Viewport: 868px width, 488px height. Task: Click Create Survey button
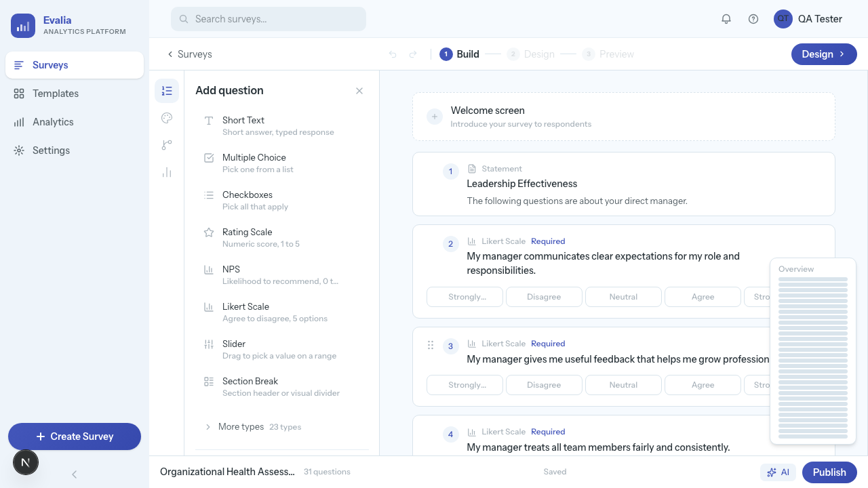[x=75, y=436]
